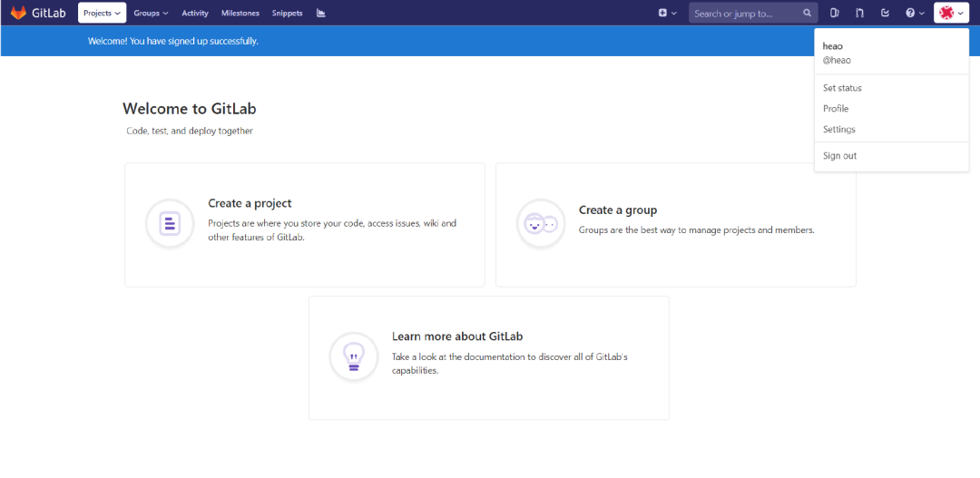The width and height of the screenshot is (980, 478).
Task: Click the Create a group faces icon
Action: (x=541, y=223)
